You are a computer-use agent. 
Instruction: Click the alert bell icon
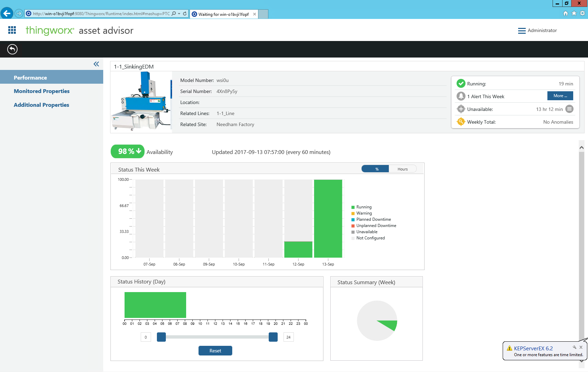click(x=461, y=96)
